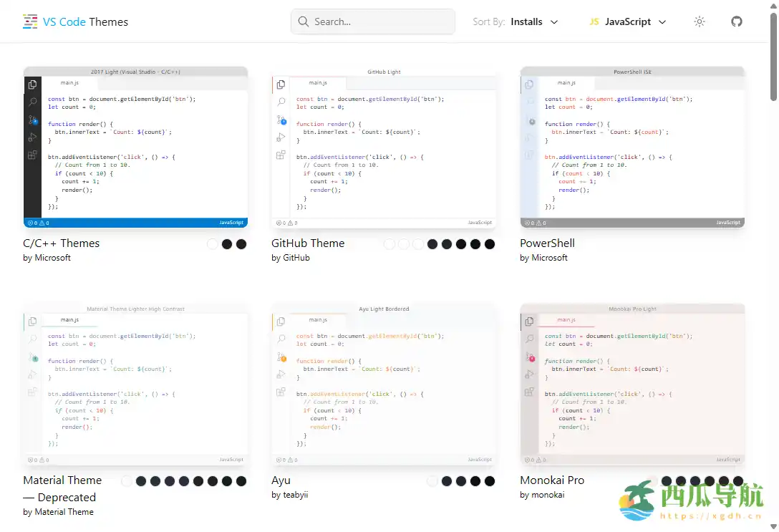This screenshot has width=779, height=532.
Task: Open the site's GitHub page via GitHub icon
Action: point(737,22)
